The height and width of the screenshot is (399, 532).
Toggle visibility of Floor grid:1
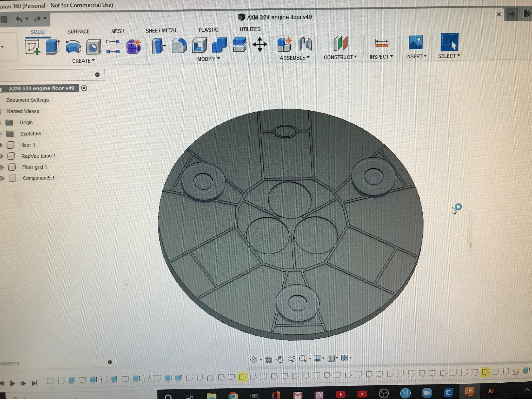(2, 167)
